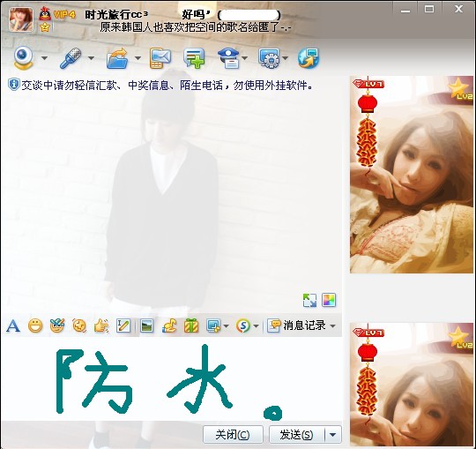Click the 关闭(C) button
476x449 pixels.
point(233,435)
